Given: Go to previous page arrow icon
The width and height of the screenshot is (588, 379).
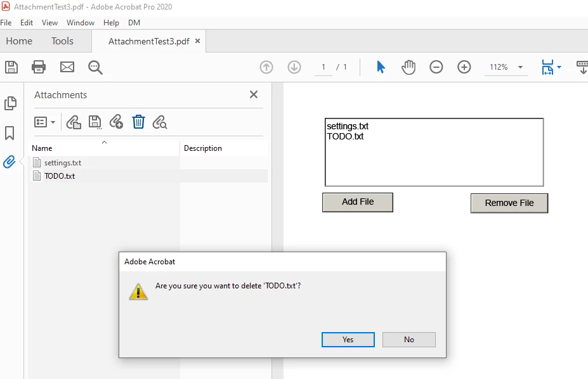Looking at the screenshot, I should click(266, 67).
